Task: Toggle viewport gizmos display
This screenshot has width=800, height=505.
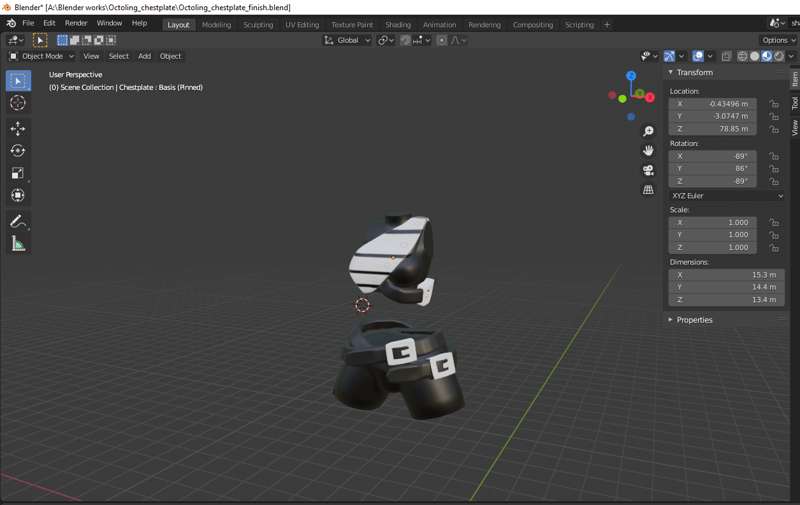Action: click(x=669, y=56)
